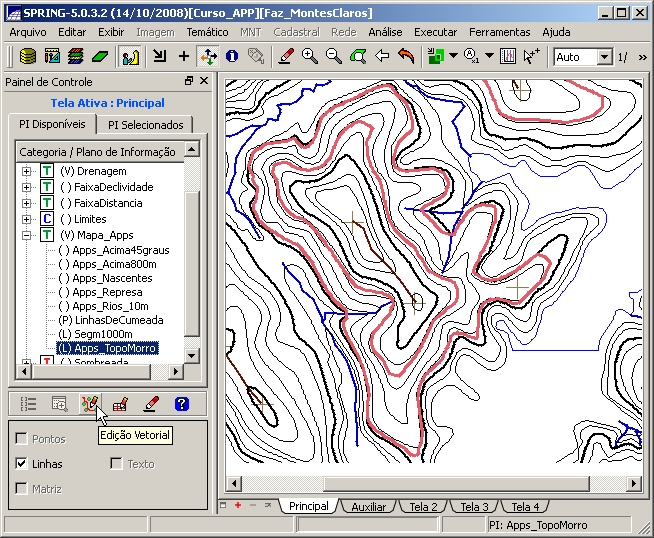Image resolution: width=654 pixels, height=538 pixels.
Task: Switch to the PI Selecionados tab
Action: pos(146,125)
